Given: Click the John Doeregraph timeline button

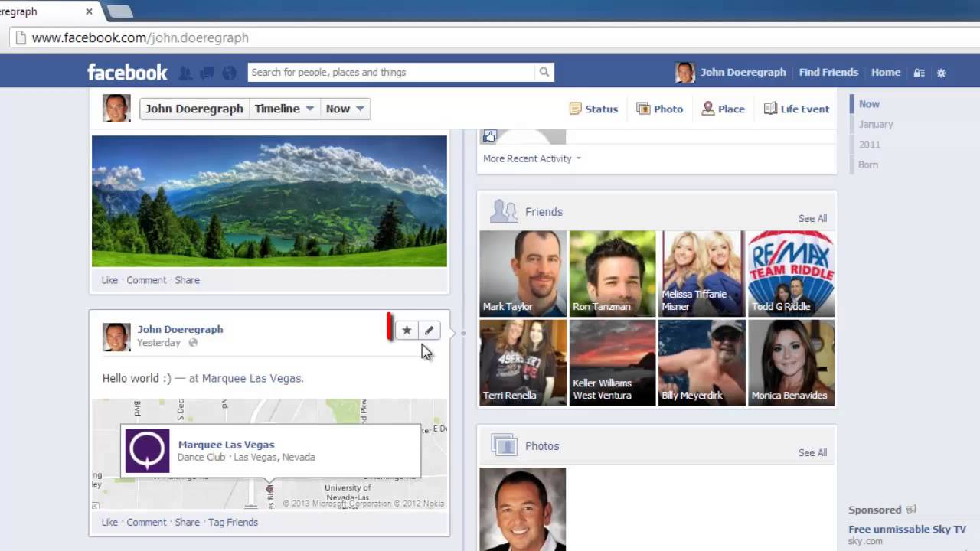Looking at the screenshot, I should [194, 109].
